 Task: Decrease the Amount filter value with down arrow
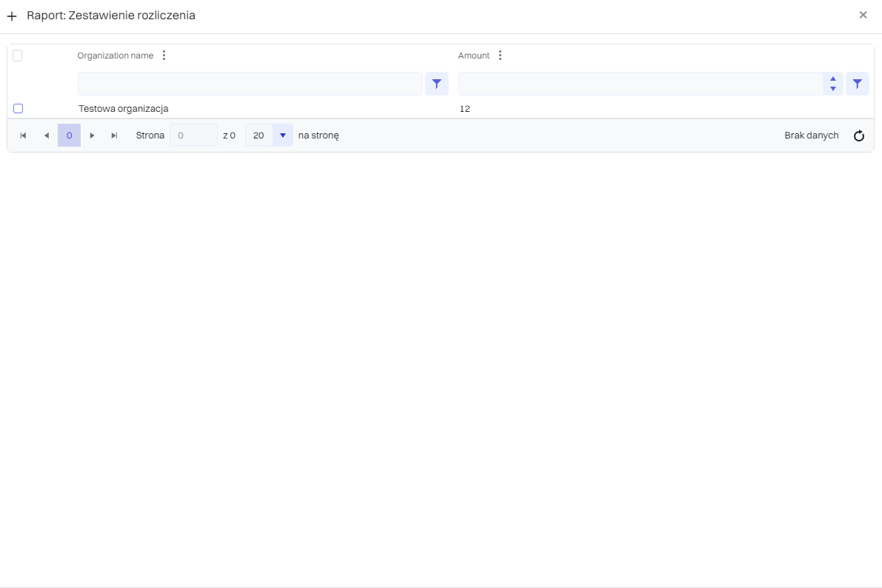(833, 89)
